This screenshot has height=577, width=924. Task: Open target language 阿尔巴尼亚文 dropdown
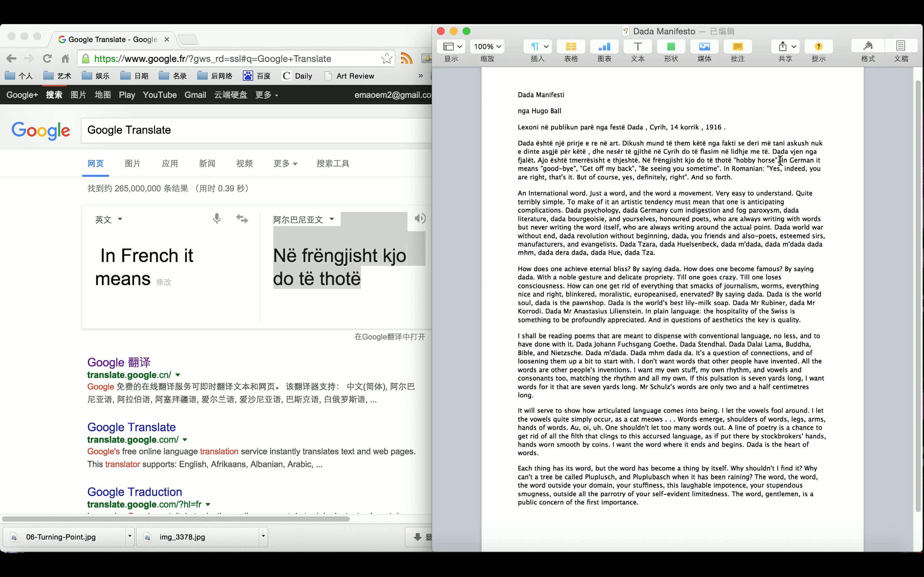pyautogui.click(x=303, y=220)
